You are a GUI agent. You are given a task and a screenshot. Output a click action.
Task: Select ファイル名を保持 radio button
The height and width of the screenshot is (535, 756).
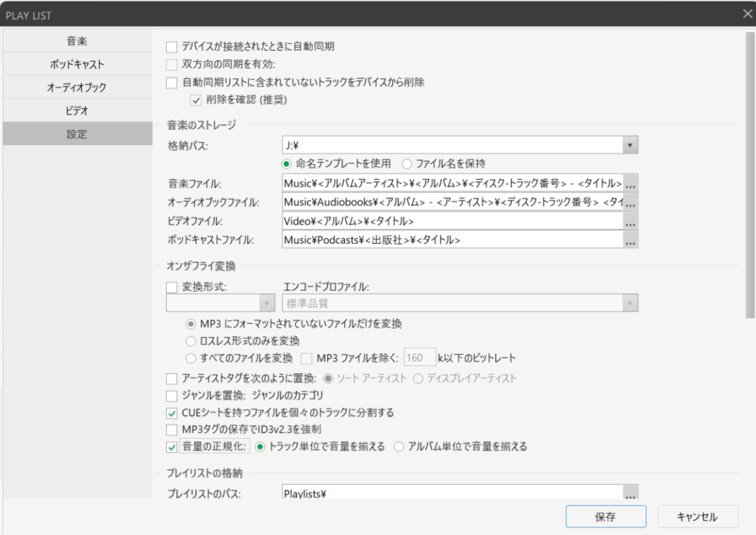(x=407, y=163)
